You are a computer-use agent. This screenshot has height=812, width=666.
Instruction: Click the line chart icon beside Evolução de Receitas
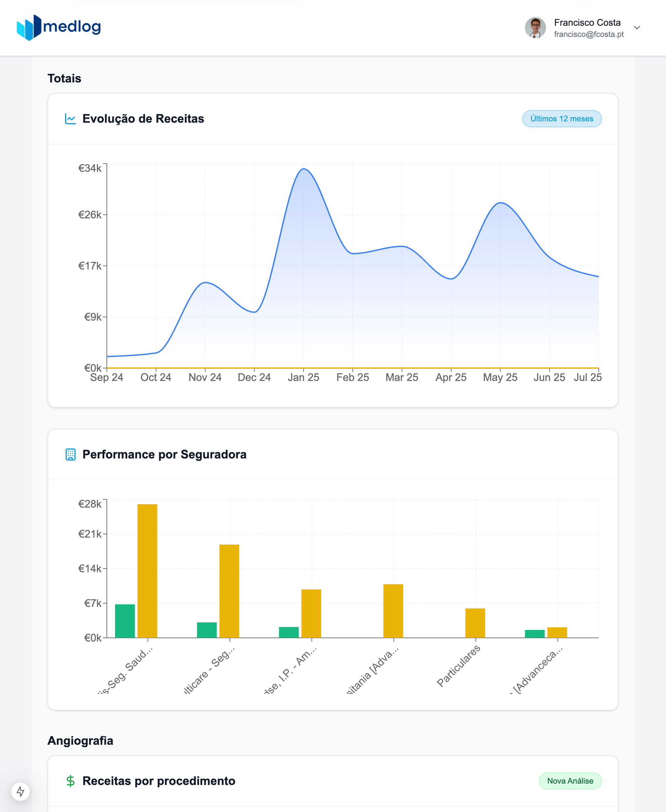pyautogui.click(x=70, y=119)
